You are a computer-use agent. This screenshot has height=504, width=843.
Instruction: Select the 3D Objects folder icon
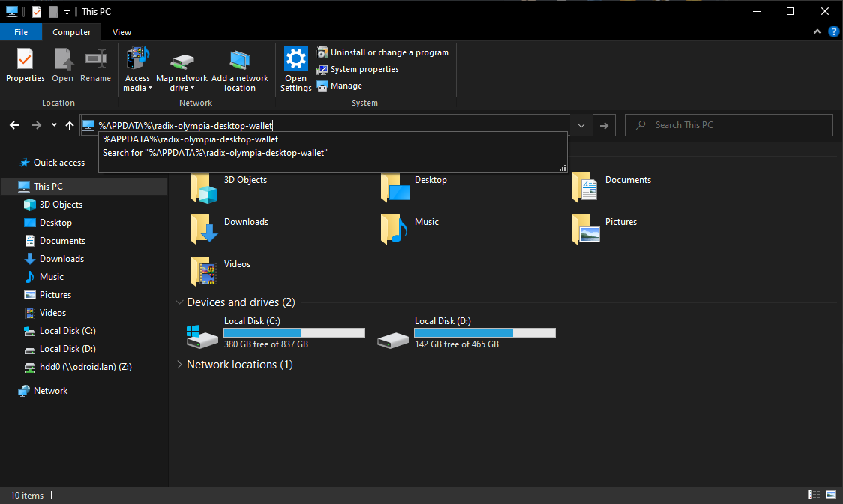click(204, 187)
